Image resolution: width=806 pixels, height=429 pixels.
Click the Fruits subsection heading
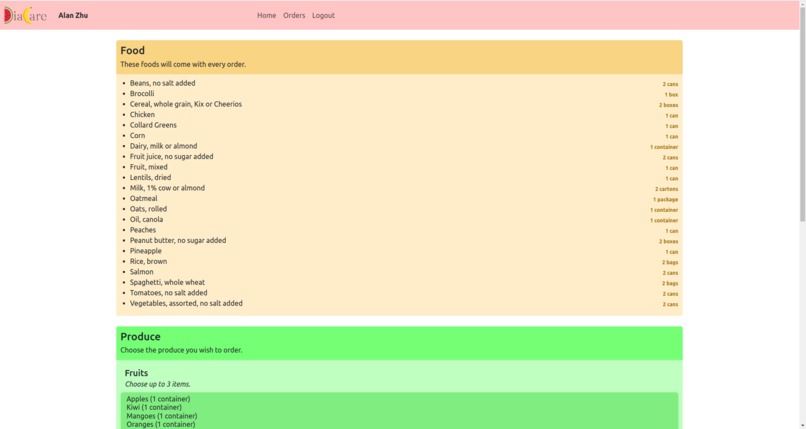(x=136, y=373)
